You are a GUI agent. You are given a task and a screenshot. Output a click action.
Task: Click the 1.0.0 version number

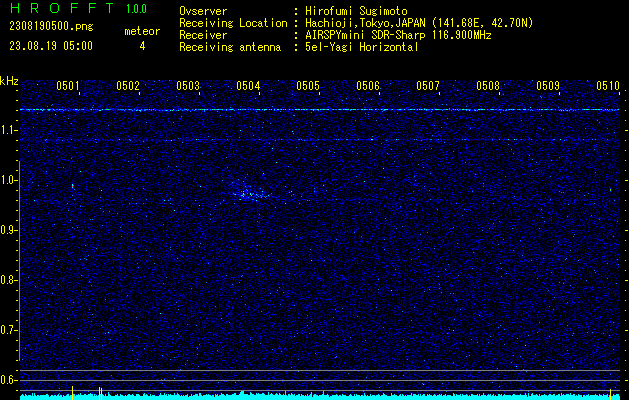click(136, 9)
